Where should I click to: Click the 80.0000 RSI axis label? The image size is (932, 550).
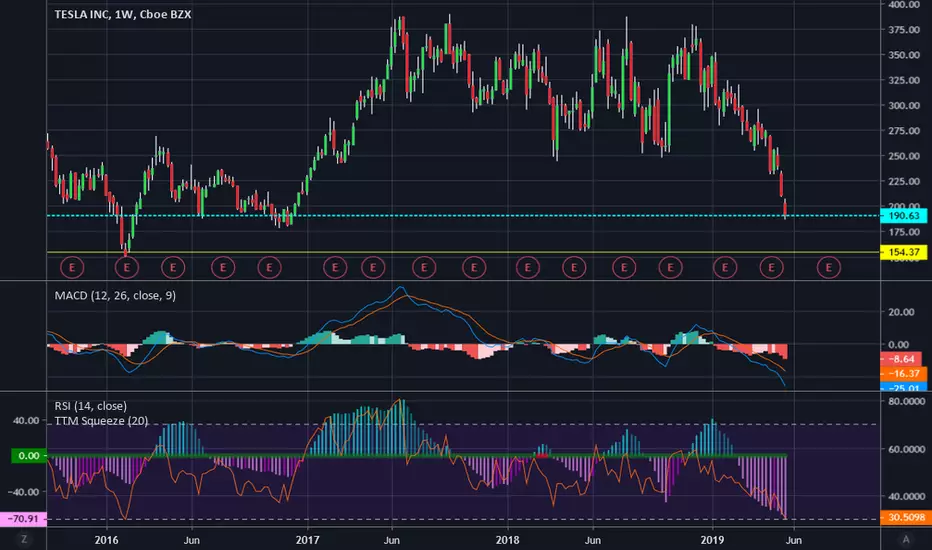[x=906, y=401]
